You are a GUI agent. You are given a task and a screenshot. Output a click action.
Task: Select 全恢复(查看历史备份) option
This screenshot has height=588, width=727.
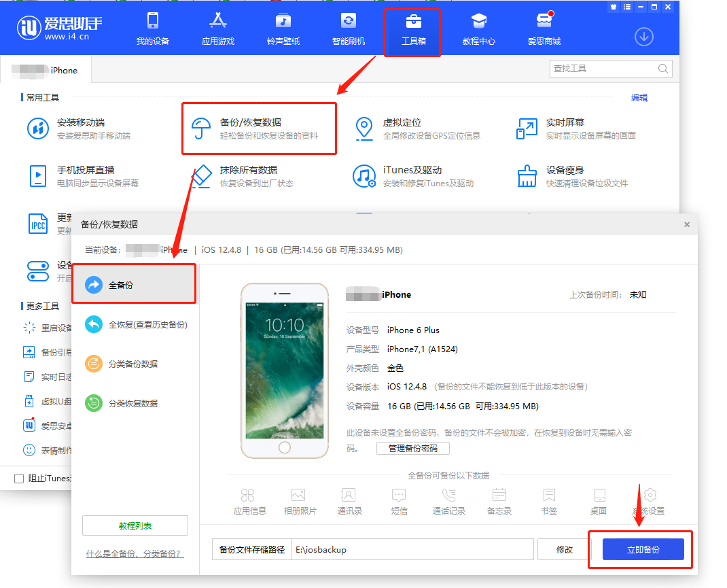137,325
